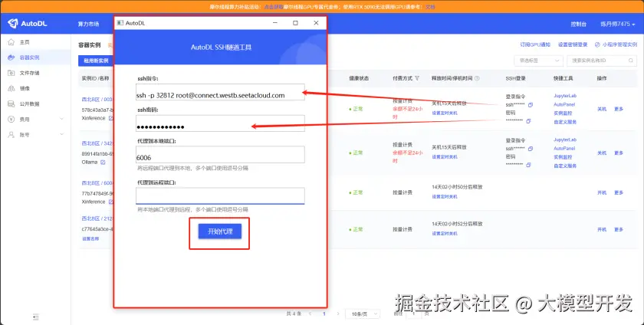The width and height of the screenshot is (644, 325).
Task: Click the 租用新实例 button
Action: pos(96,61)
